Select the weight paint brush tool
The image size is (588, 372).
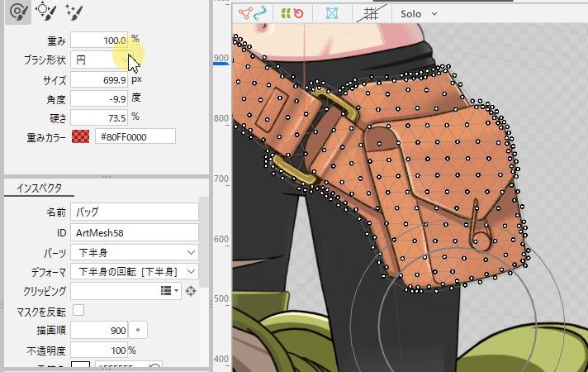click(x=17, y=12)
